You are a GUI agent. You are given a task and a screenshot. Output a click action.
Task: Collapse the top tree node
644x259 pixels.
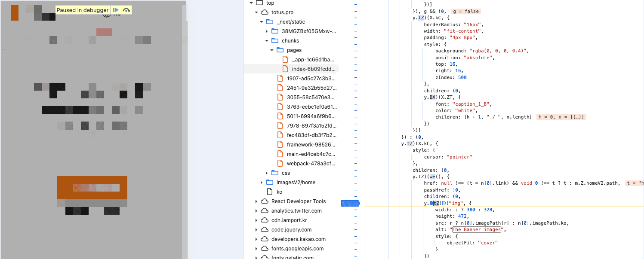click(x=251, y=3)
